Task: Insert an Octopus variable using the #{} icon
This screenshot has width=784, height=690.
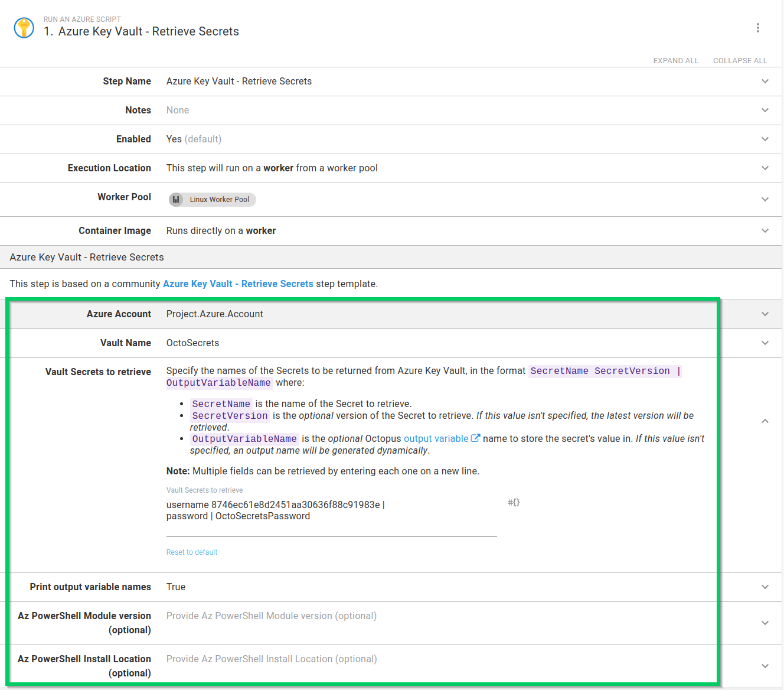Action: pyautogui.click(x=513, y=502)
